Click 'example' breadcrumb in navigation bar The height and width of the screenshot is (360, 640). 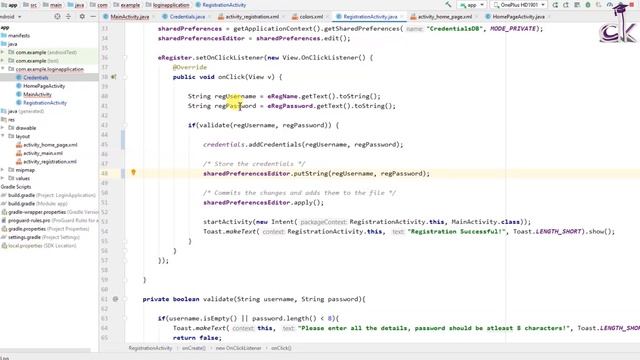click(130, 5)
